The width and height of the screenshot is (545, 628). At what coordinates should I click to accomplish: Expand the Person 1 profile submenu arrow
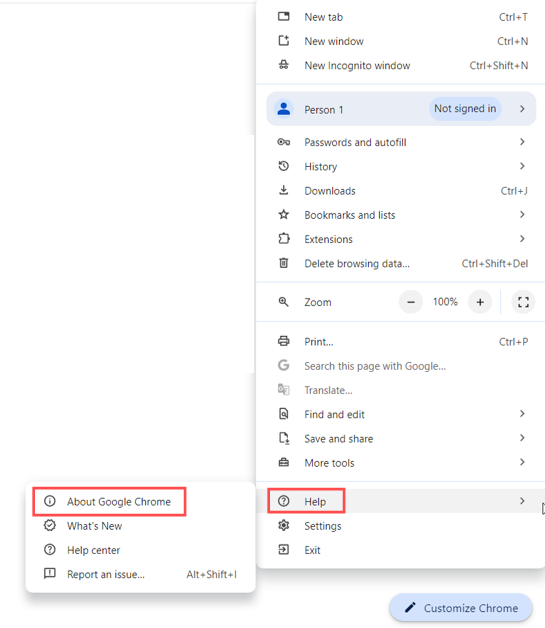[x=522, y=109]
